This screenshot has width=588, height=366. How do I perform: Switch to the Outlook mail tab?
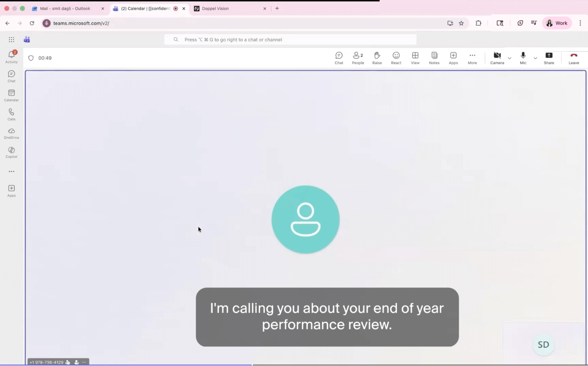click(x=66, y=8)
